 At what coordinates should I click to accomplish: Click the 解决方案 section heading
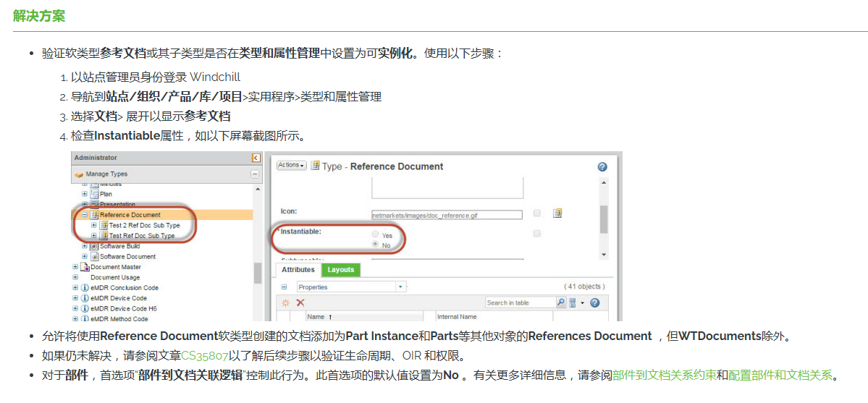[39, 15]
